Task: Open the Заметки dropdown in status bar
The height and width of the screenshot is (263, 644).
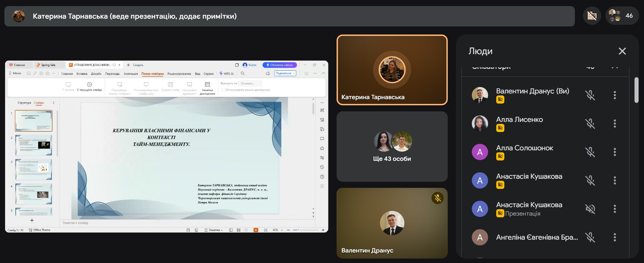Action: (x=214, y=230)
